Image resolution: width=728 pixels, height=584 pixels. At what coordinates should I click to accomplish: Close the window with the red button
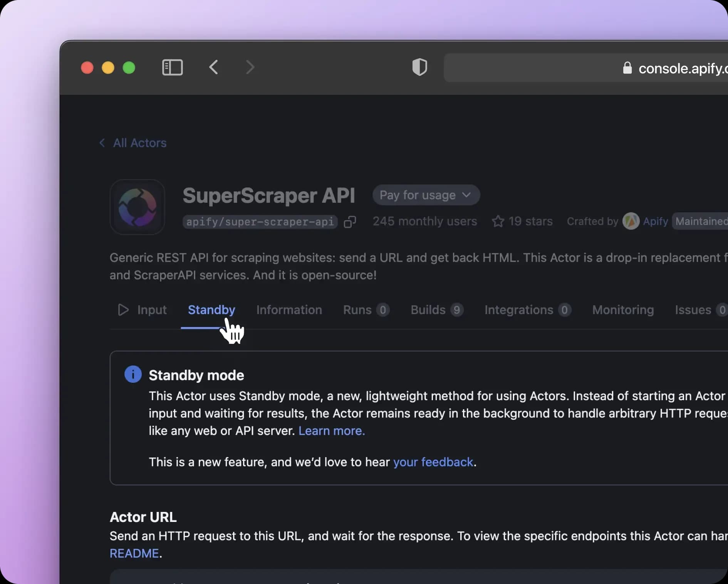[x=87, y=67]
